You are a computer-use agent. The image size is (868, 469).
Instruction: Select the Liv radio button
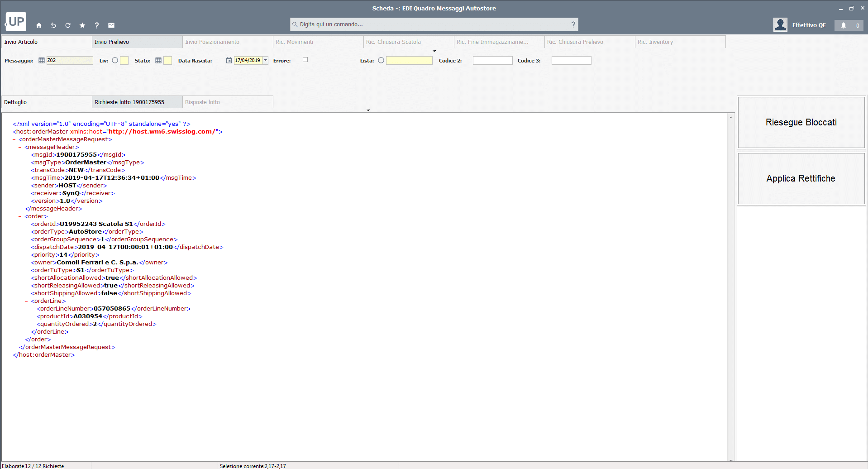click(x=115, y=60)
